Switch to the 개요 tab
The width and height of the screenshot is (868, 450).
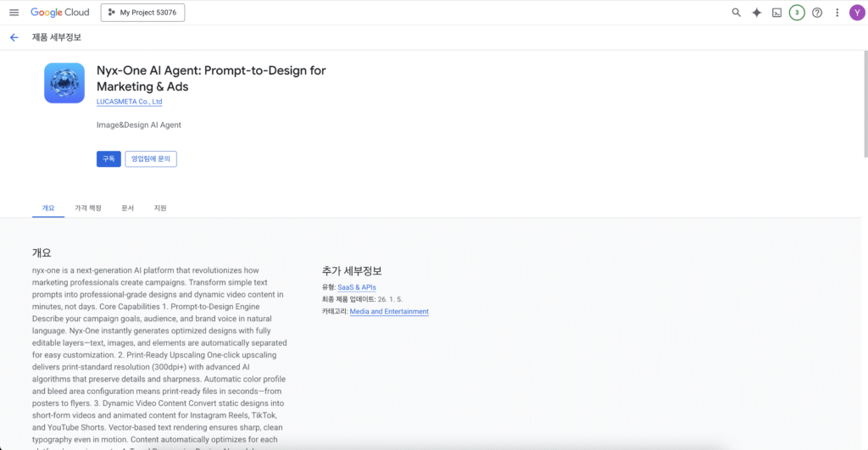tap(48, 208)
